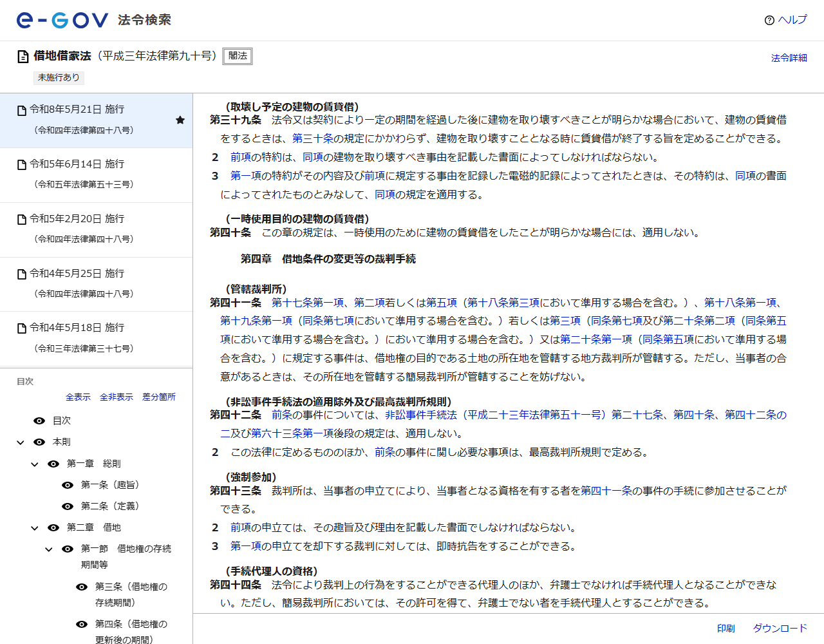Collapse the 第一節 借地権の存続期間等 node
This screenshot has height=644, width=824.
point(49,549)
